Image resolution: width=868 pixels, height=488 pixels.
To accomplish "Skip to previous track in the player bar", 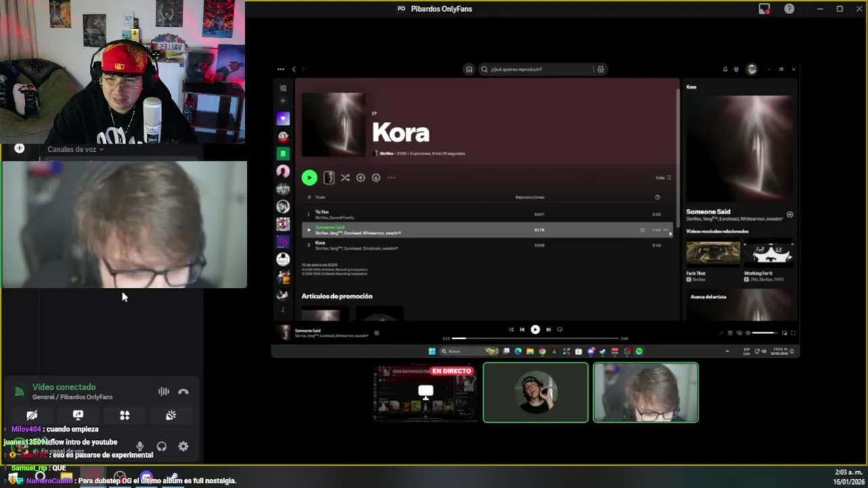I will click(x=522, y=329).
